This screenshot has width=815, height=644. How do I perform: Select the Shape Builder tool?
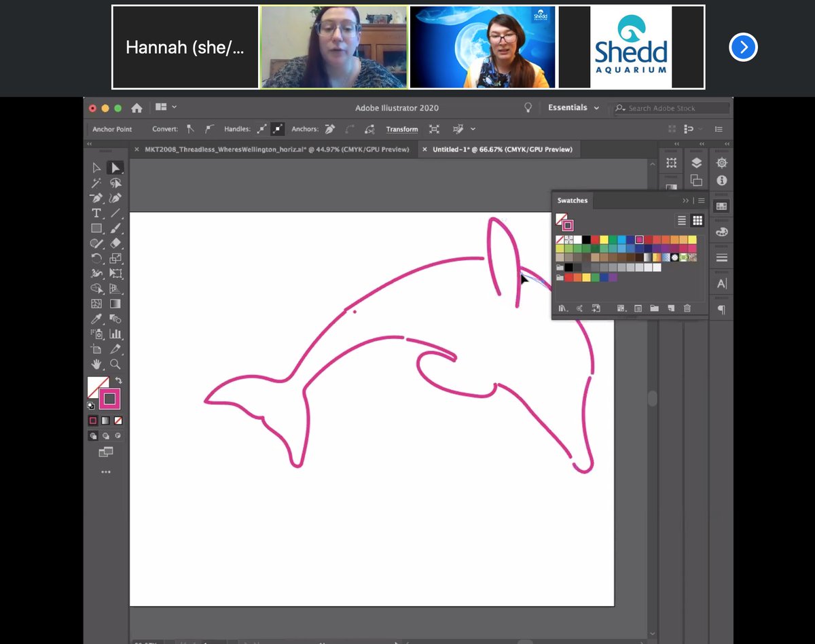tap(96, 289)
